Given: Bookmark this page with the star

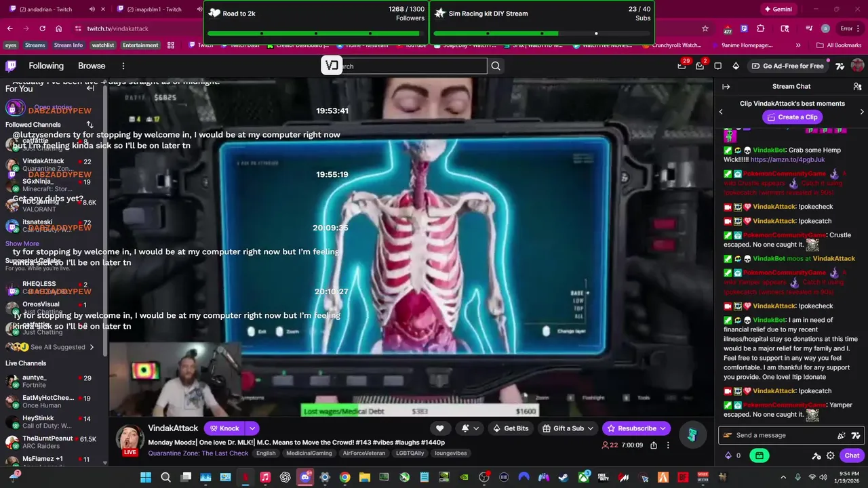Looking at the screenshot, I should [705, 28].
